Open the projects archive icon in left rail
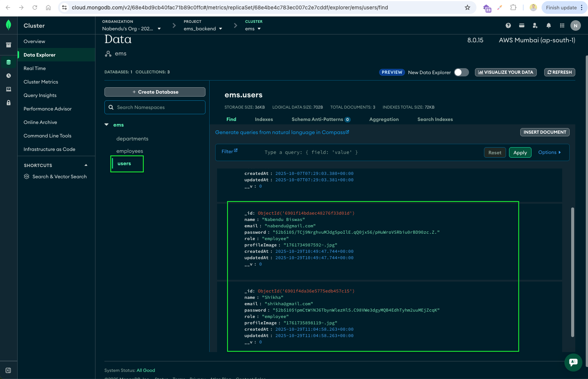588x379 pixels. point(9,45)
